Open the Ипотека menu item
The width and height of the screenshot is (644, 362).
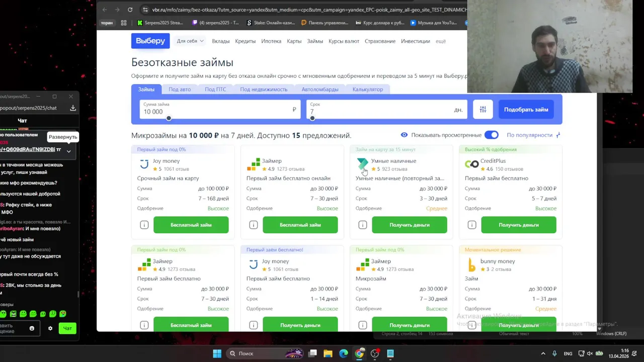tap(271, 41)
